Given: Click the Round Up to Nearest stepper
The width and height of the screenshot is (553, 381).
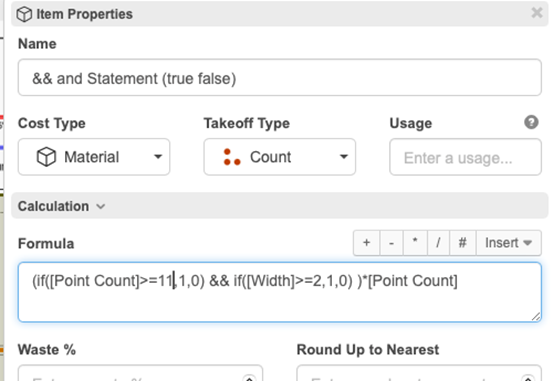Looking at the screenshot, I should pos(528,378).
